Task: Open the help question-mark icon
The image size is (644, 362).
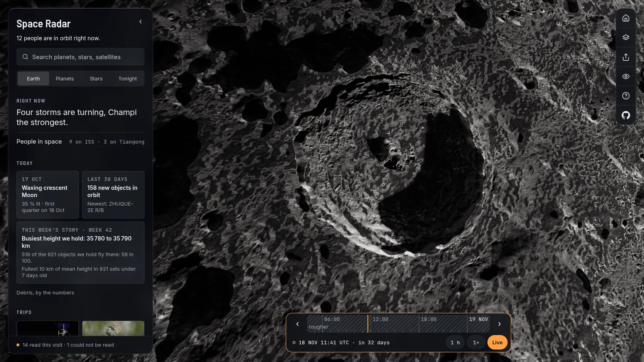Action: pyautogui.click(x=626, y=96)
